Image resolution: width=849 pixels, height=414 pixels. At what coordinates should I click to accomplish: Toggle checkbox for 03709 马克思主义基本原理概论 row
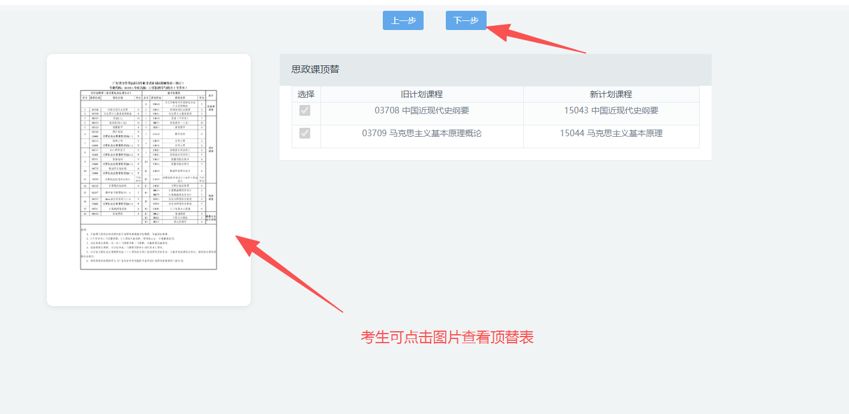click(305, 133)
